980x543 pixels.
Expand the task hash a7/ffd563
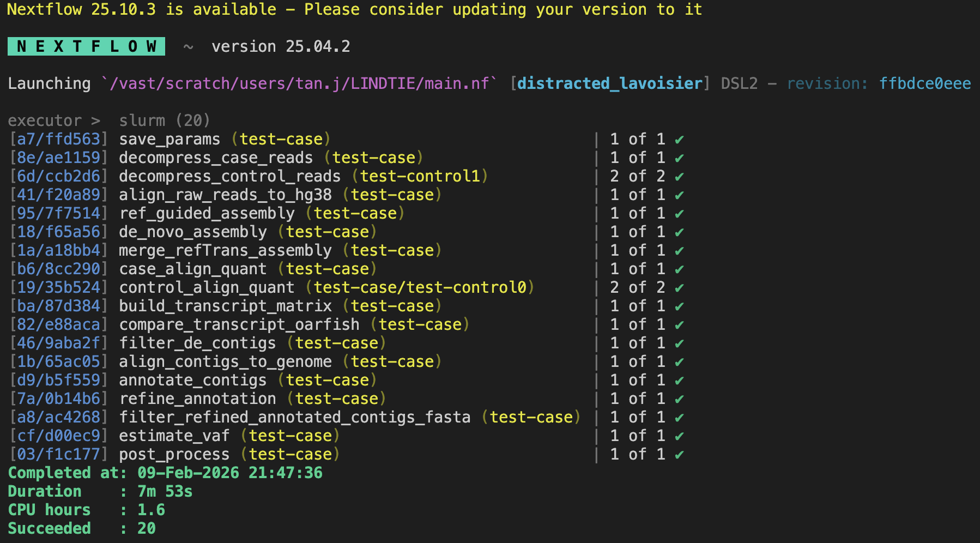(58, 140)
